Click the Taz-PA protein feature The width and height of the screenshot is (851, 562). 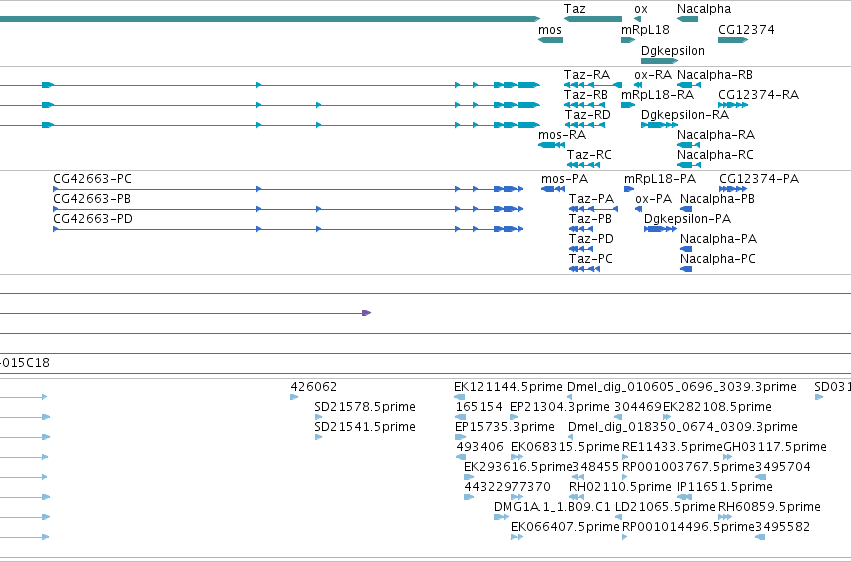pyautogui.click(x=593, y=209)
